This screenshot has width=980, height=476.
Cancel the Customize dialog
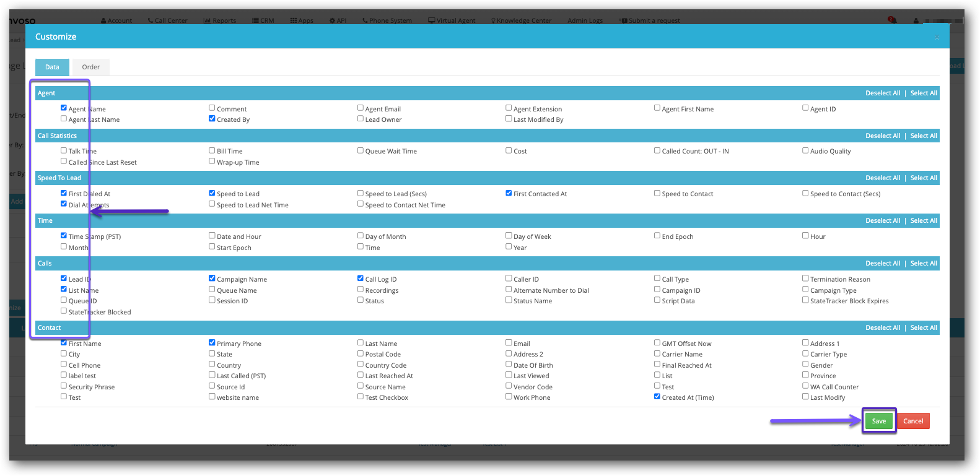pyautogui.click(x=913, y=421)
